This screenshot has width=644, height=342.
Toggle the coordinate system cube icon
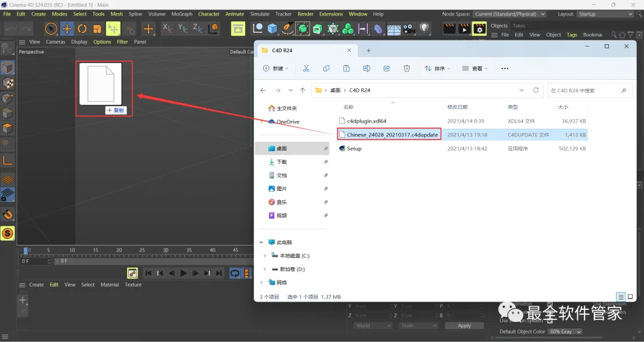(213, 29)
